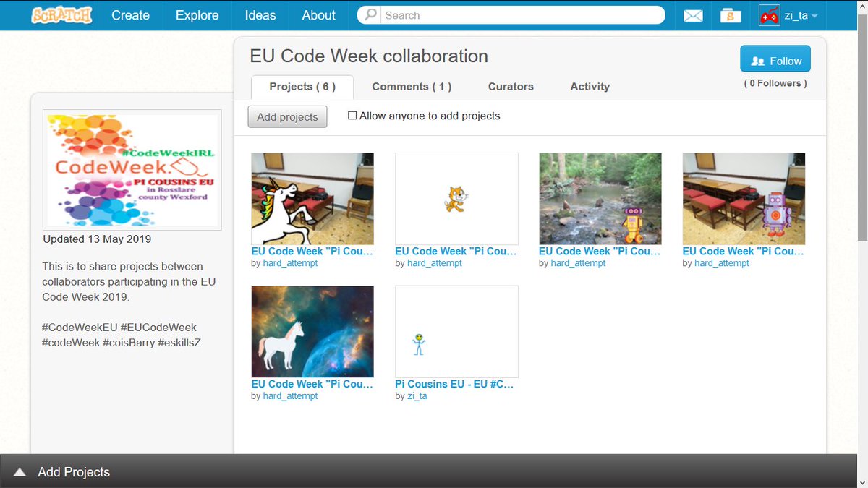
Task: Toggle Allow anyone to add projects checkbox
Action: point(352,116)
